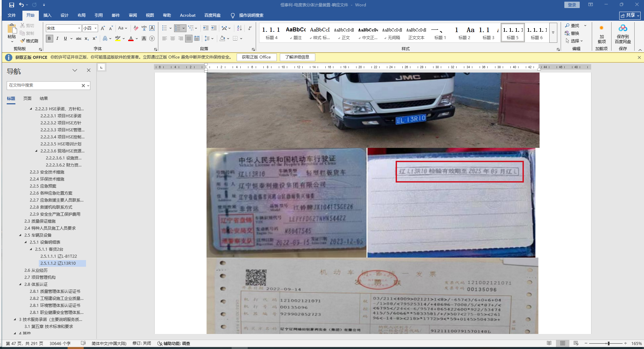Switch to Read Mode view in status bar
This screenshot has height=349, width=644.
[x=549, y=343]
